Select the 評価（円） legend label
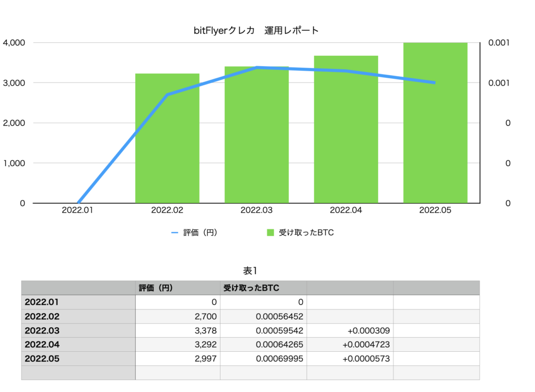This screenshot has height=392, width=535. pos(200,232)
